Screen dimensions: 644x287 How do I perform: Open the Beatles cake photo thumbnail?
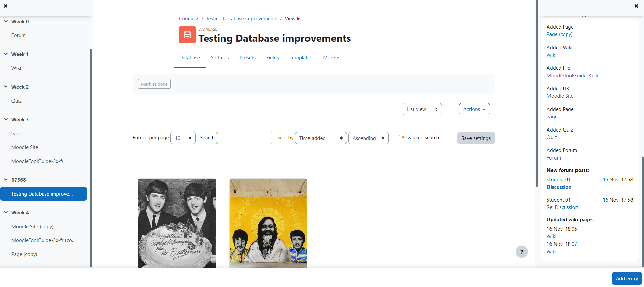coord(177,223)
